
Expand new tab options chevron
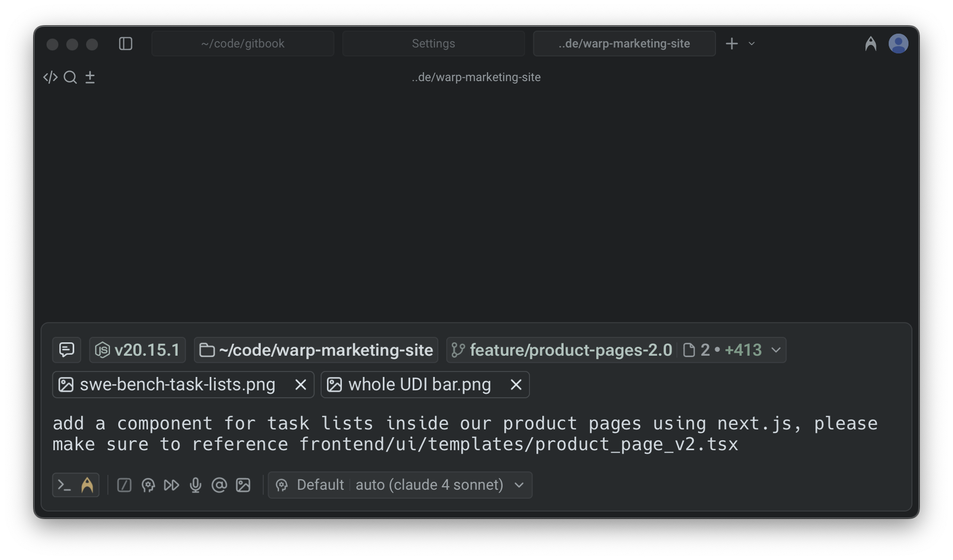click(752, 44)
